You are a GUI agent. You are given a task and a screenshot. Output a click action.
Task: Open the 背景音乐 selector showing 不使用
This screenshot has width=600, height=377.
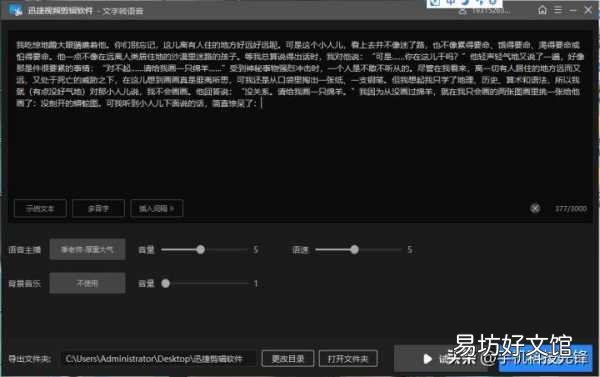[x=87, y=283]
